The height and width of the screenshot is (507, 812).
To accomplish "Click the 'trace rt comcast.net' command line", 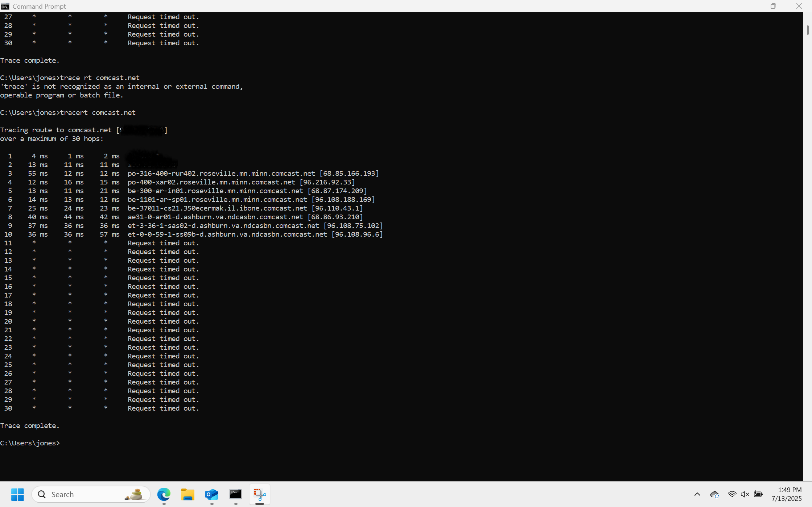I will click(70, 78).
